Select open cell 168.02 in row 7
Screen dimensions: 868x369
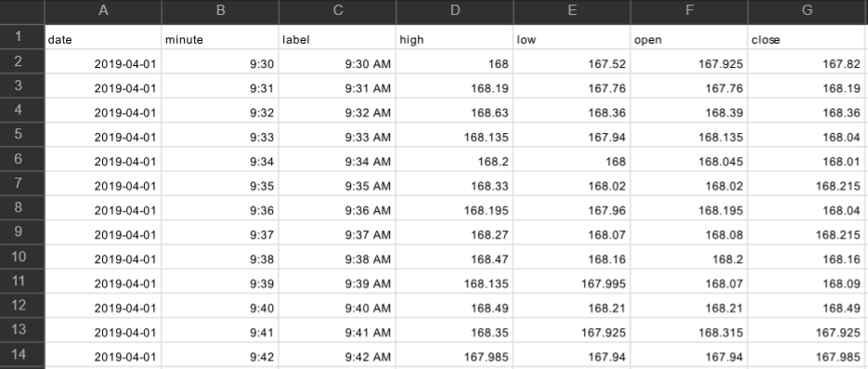(690, 183)
